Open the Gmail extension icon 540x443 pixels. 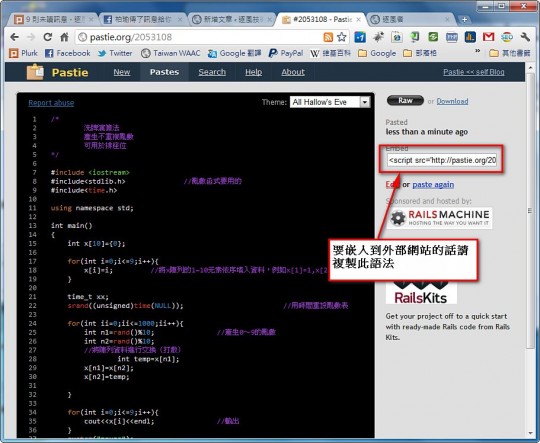(x=488, y=37)
